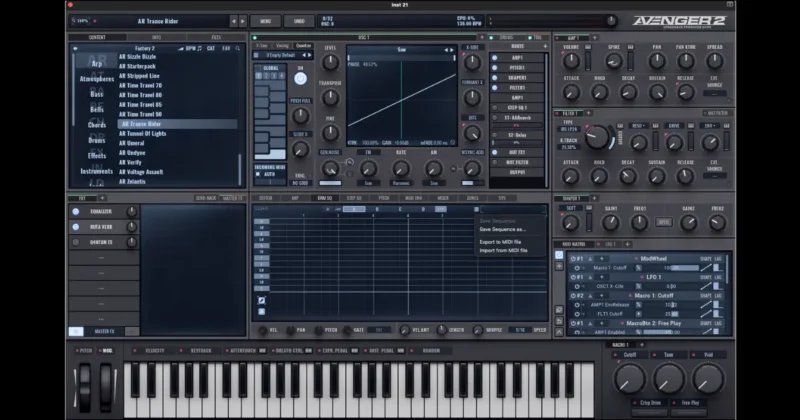Sort presets by BPM
800x420 pixels.
click(x=190, y=48)
